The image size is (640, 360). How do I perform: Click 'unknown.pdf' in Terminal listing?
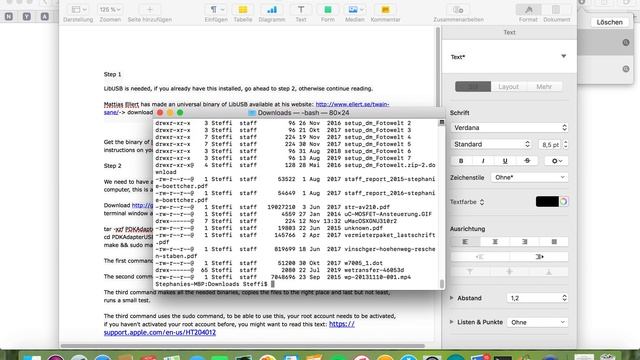pos(363,228)
